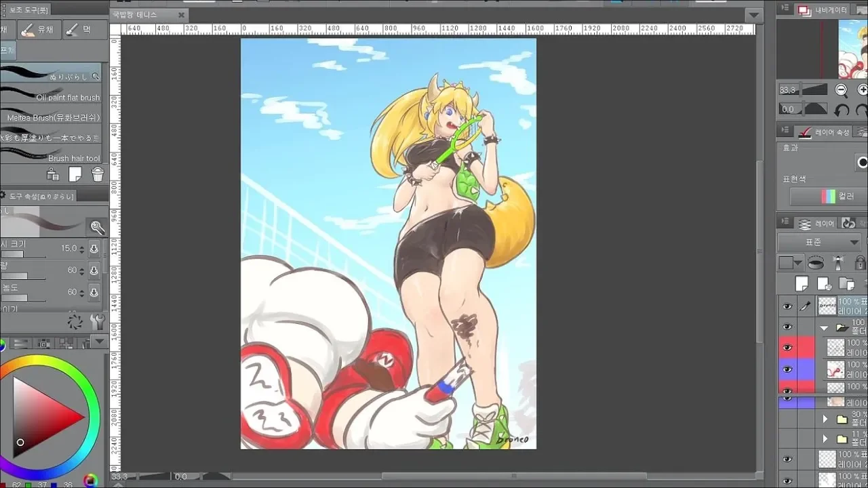Expand the 30 % layer folder

[x=825, y=420]
